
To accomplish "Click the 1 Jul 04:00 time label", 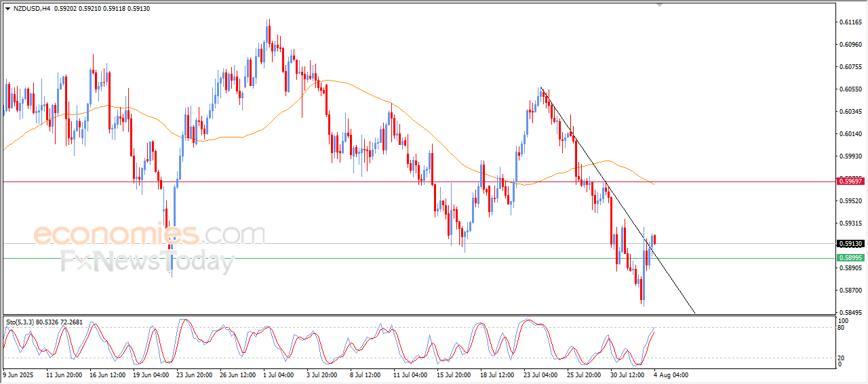I will pos(279,374).
